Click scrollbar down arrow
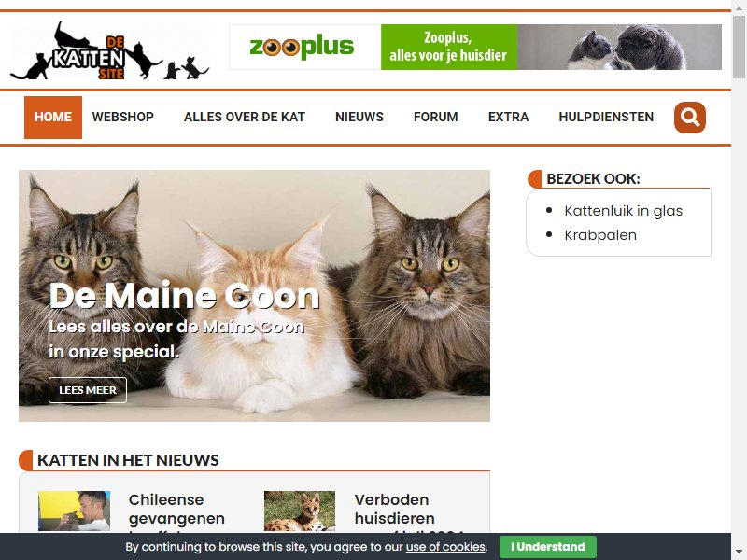 [739, 553]
